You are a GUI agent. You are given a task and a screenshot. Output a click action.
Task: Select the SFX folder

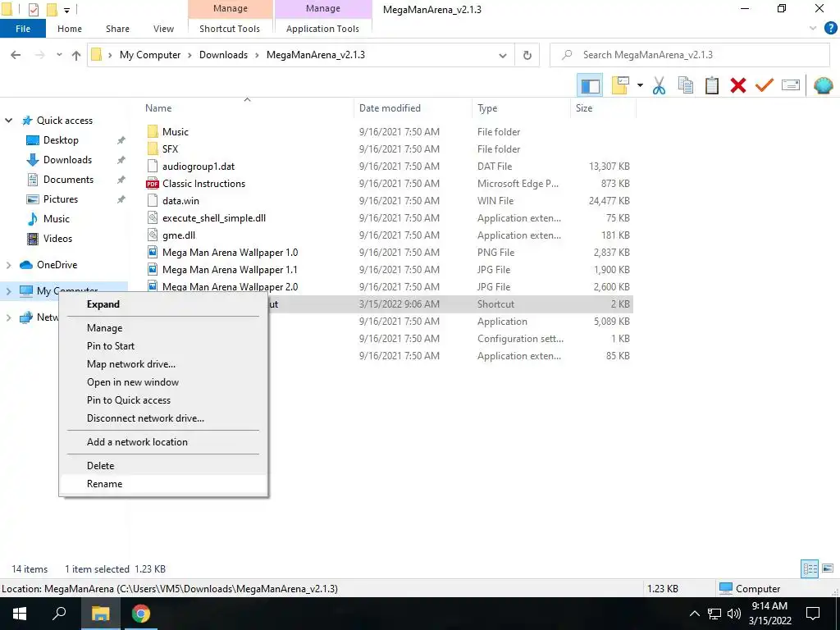point(170,149)
